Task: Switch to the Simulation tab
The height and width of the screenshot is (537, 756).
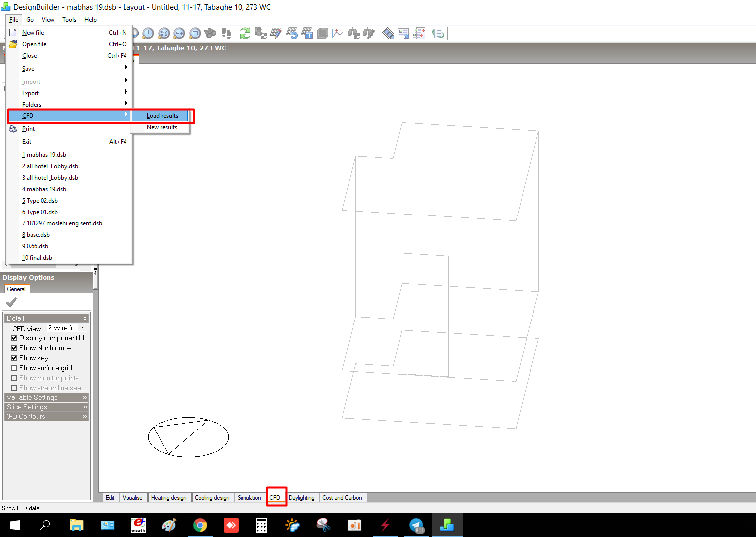Action: point(249,498)
